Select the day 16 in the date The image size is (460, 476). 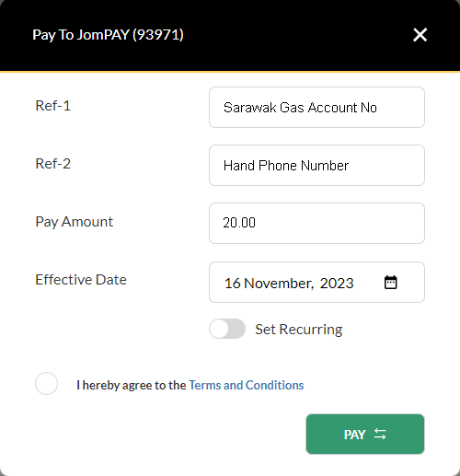point(233,283)
